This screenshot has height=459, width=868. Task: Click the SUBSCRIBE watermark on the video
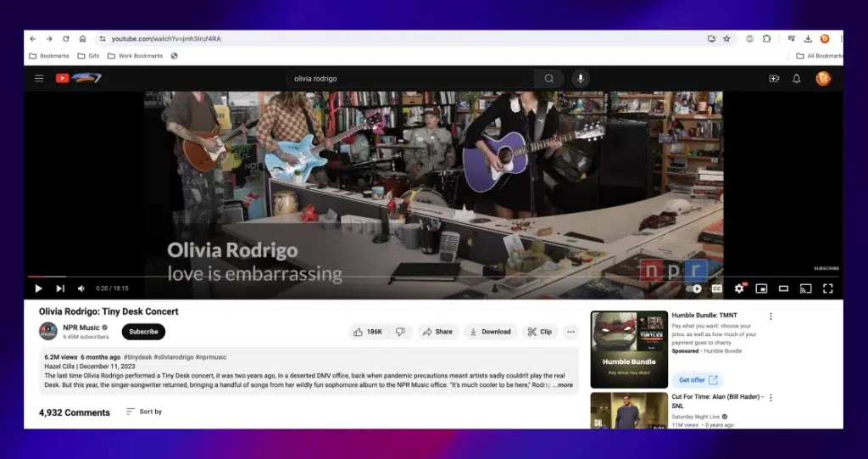[826, 268]
